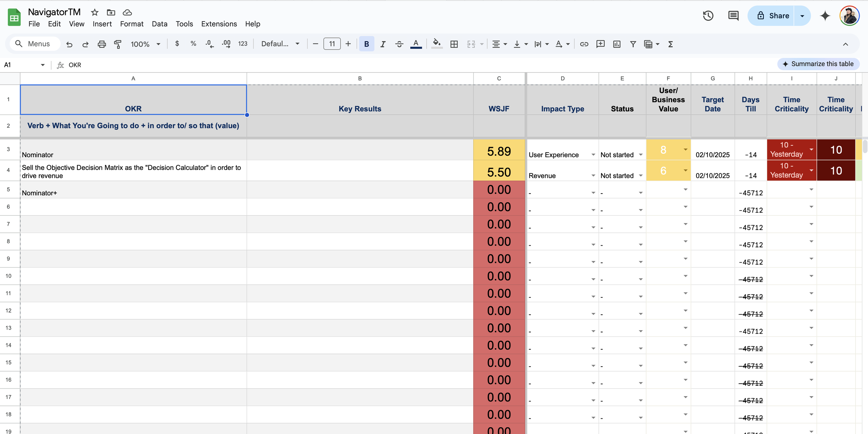Increase font size plus button

pos(348,44)
